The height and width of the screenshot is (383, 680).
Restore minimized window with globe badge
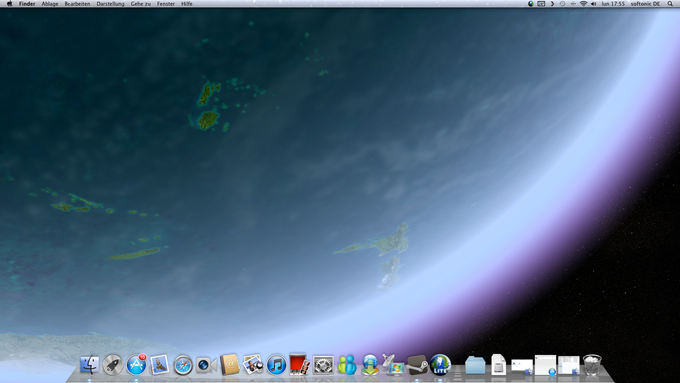pyautogui.click(x=545, y=365)
